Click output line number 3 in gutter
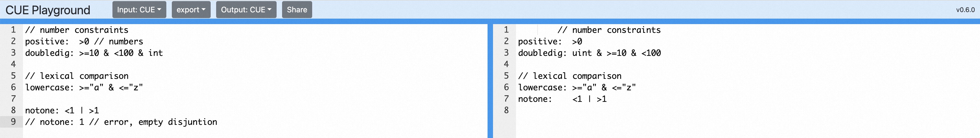This screenshot has width=980, height=138. (x=506, y=53)
